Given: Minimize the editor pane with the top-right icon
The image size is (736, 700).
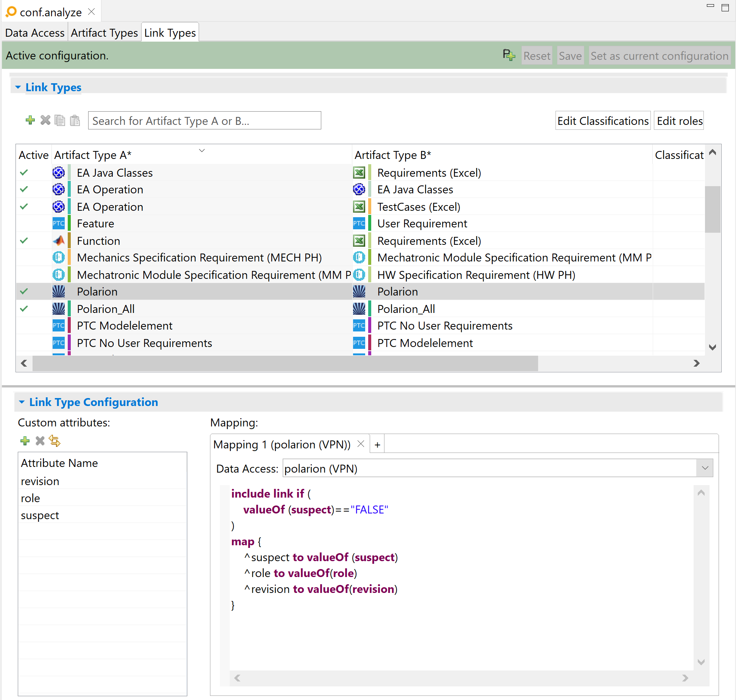Looking at the screenshot, I should click(710, 6).
